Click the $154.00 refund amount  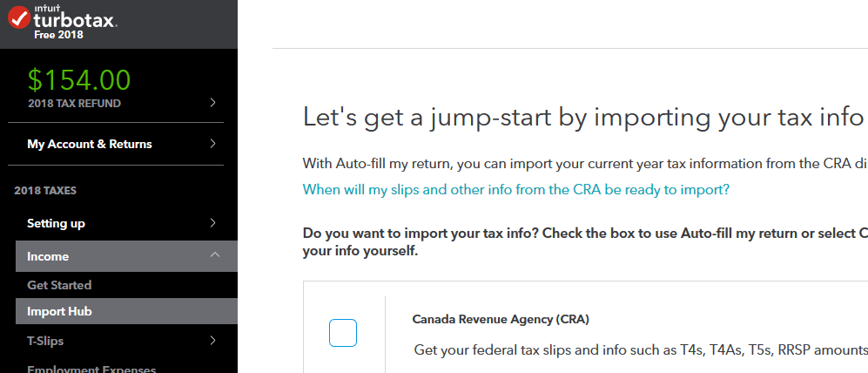[79, 80]
